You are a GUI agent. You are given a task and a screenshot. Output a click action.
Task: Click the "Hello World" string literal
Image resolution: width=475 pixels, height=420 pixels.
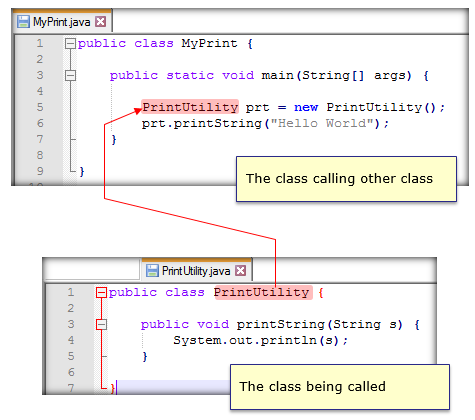point(321,123)
